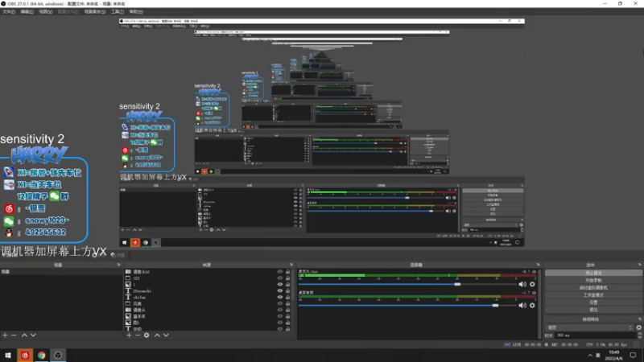
Task: Click the taskbar clock showing 10:49
Action: [614, 356]
